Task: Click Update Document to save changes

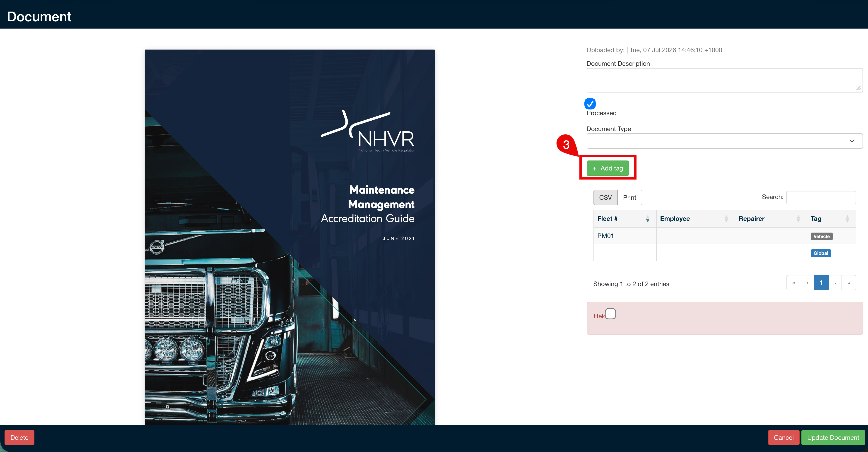Action: 833,437
